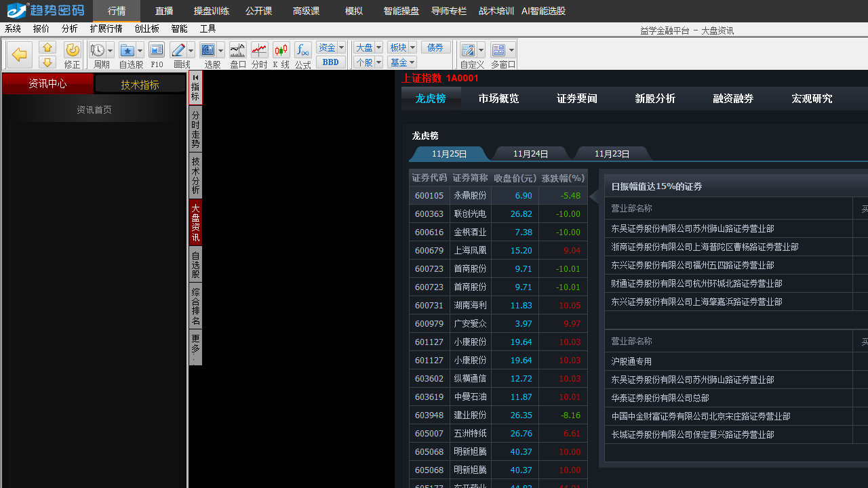Expand the 多窗口 multi-window dropdown

point(512,49)
